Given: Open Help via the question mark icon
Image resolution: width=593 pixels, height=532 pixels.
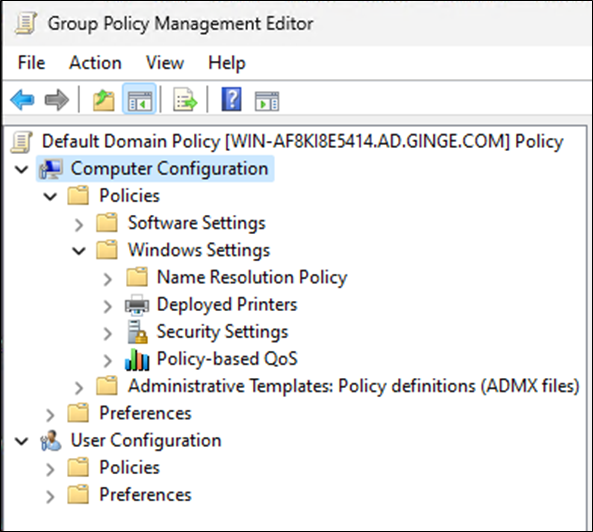Looking at the screenshot, I should tap(231, 99).
